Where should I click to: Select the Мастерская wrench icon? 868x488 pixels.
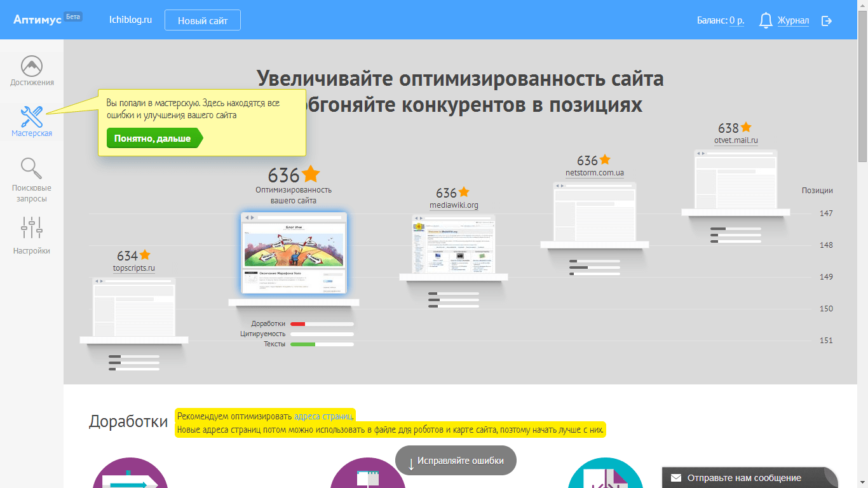[32, 116]
